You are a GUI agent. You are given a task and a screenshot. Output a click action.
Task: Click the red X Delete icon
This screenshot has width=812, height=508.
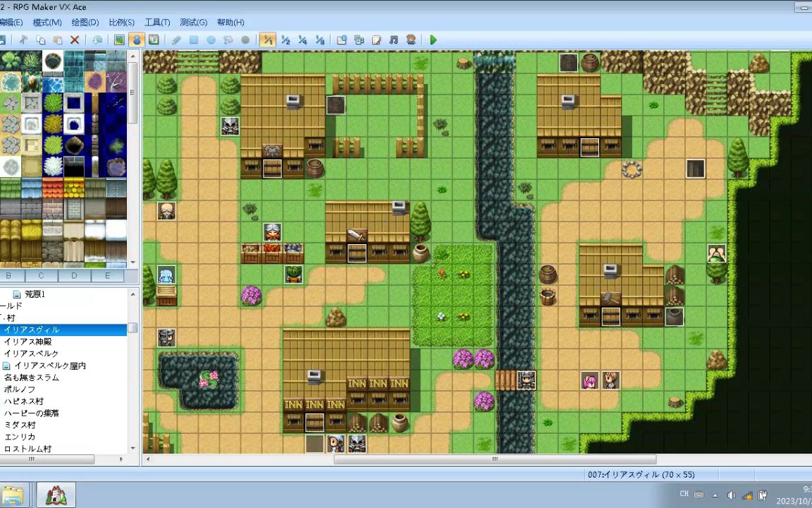tap(75, 40)
